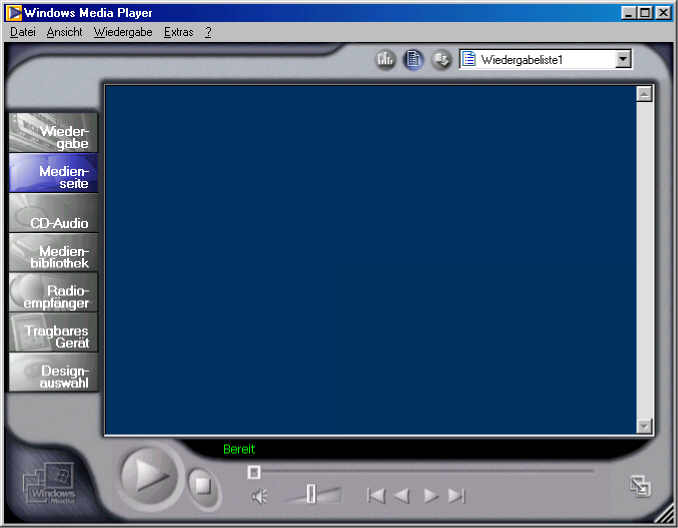The image size is (678, 528).
Task: Open the ? help menu
Action: (x=208, y=32)
